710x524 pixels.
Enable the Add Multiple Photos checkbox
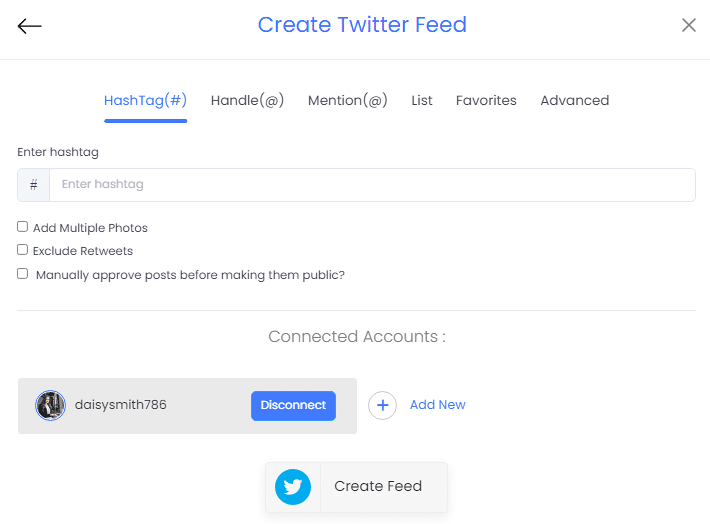coord(23,226)
